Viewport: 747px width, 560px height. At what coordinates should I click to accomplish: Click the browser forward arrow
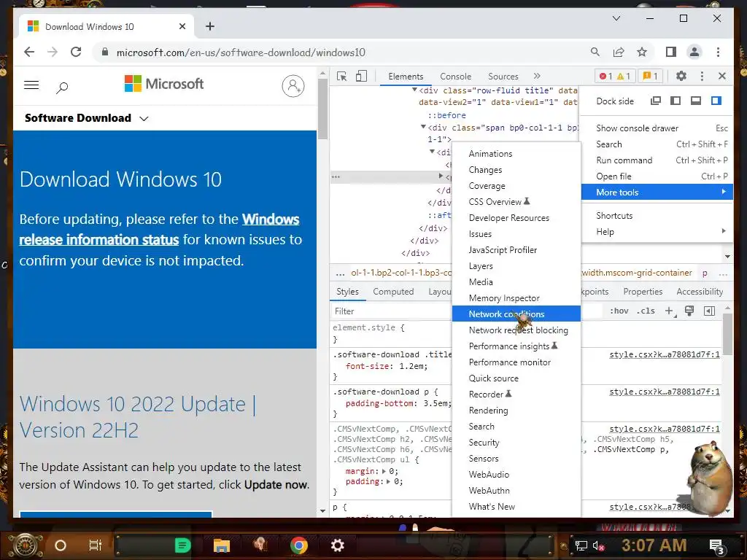(53, 52)
